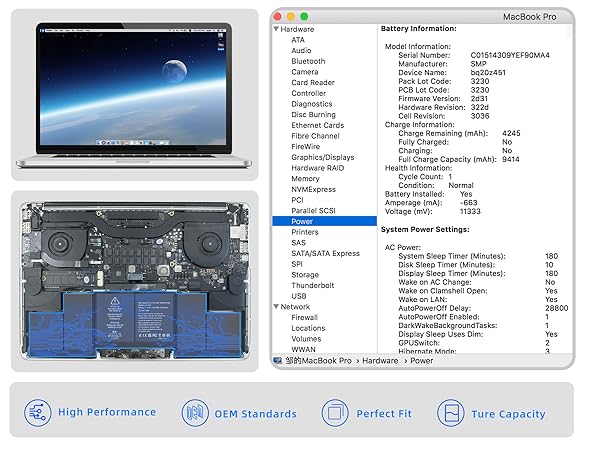Select Fibre Channel in the sidebar
Screen dimensions: 600x450
pos(315,136)
